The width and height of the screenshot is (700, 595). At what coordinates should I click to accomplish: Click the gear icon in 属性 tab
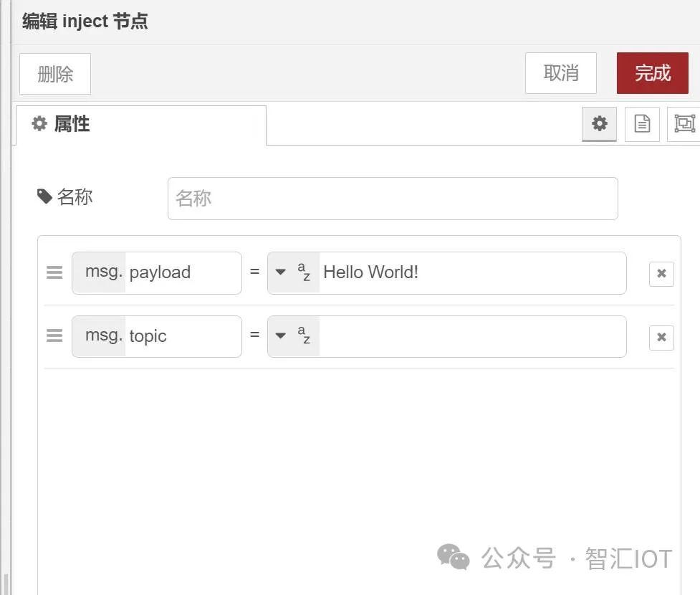(39, 124)
